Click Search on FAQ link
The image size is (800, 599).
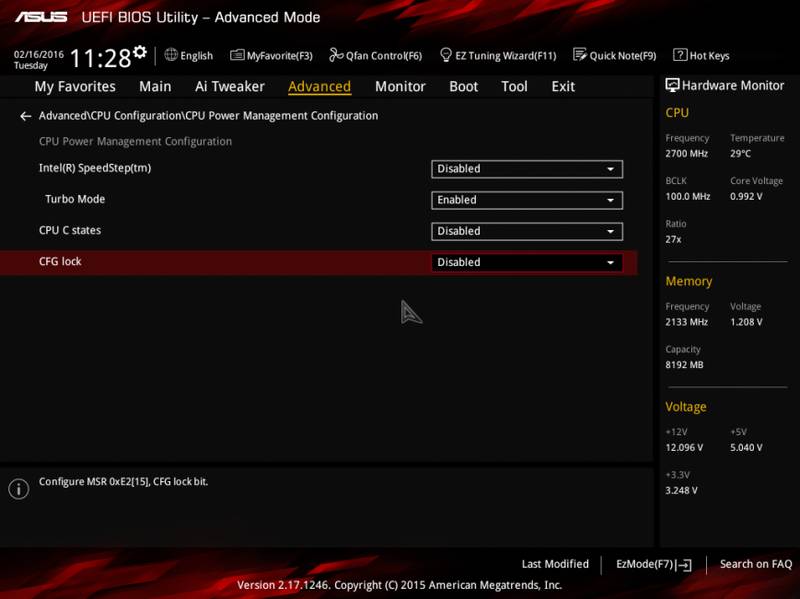click(756, 564)
